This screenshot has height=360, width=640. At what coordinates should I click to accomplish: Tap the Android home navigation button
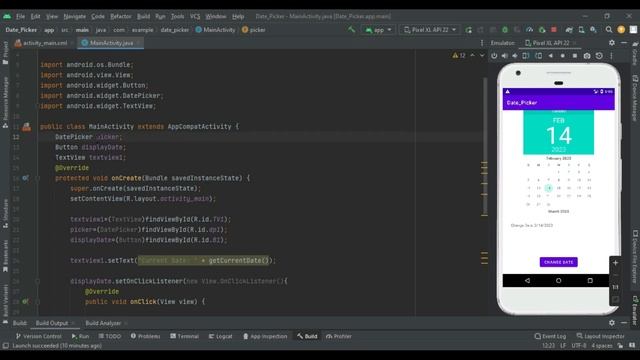point(558,280)
